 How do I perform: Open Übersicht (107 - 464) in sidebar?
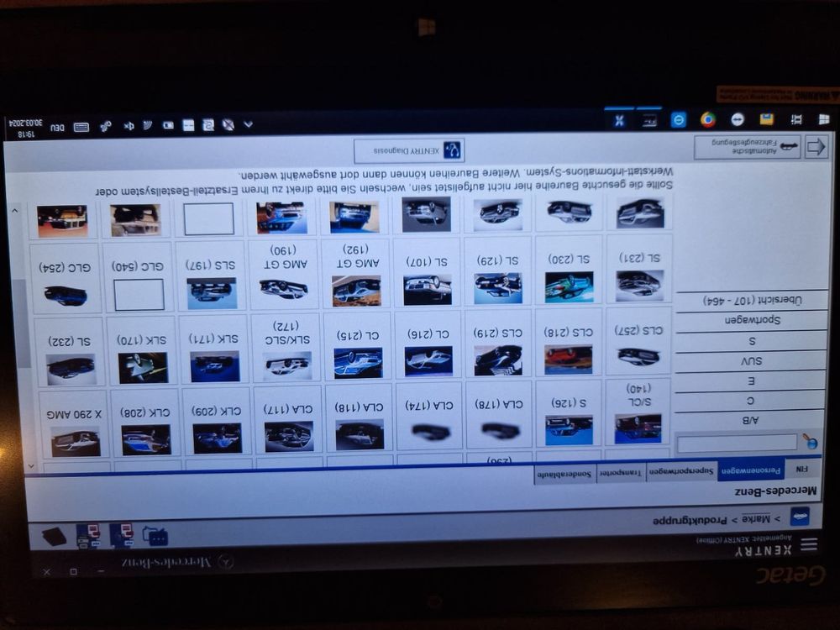[752, 300]
